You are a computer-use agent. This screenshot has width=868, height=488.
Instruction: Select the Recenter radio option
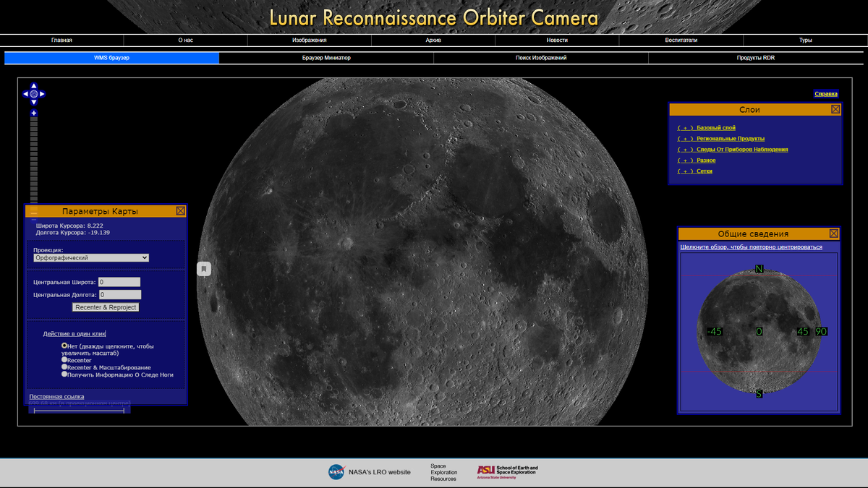pyautogui.click(x=64, y=359)
